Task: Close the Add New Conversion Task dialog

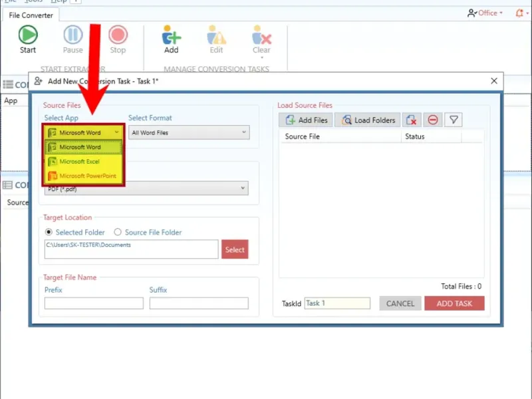Action: click(494, 80)
